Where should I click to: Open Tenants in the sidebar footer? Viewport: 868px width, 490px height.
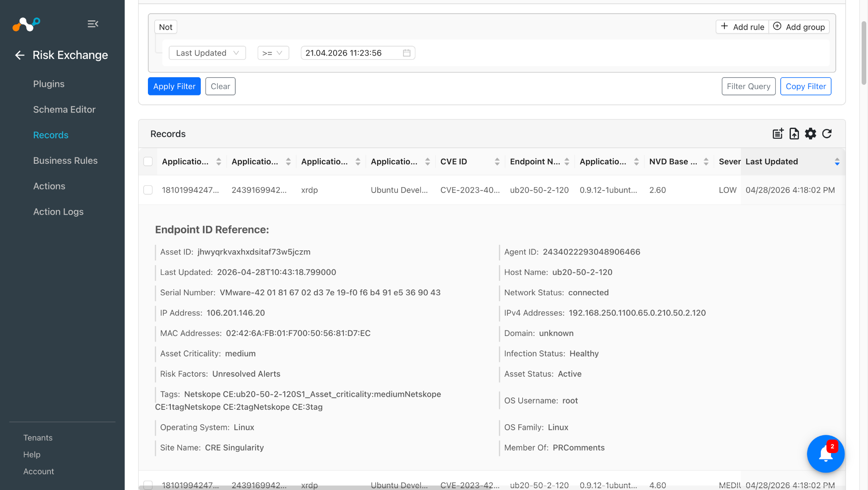coord(38,437)
